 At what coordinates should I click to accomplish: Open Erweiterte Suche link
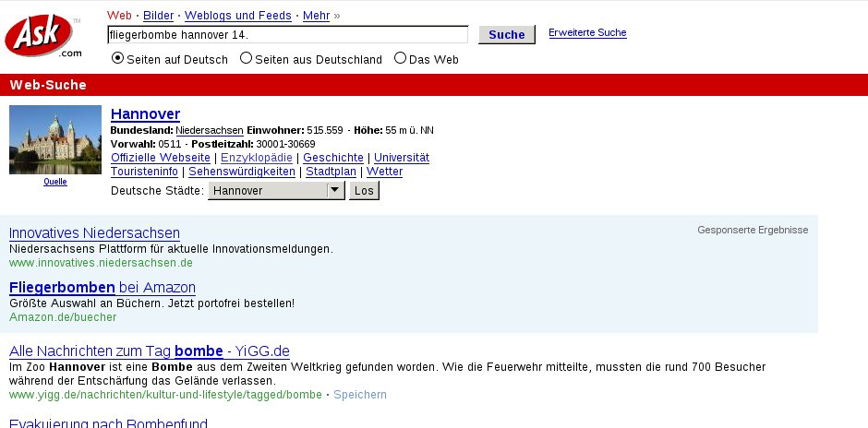coord(587,32)
